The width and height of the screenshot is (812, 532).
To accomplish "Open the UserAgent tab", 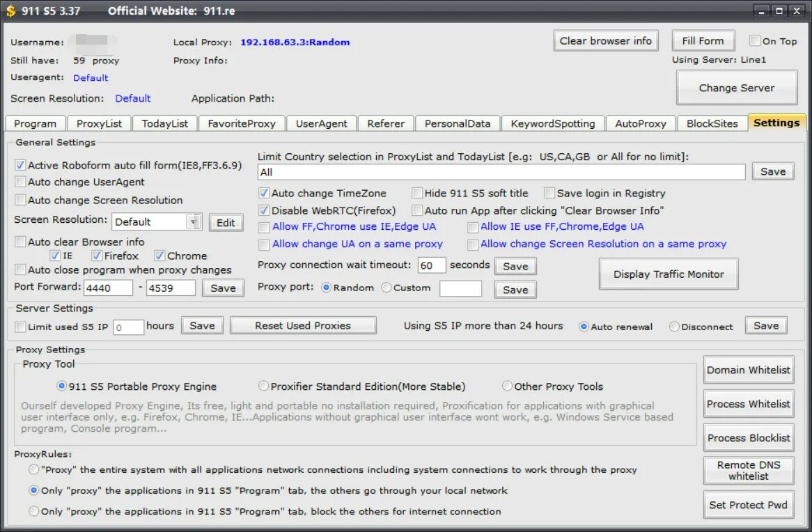I will pos(321,123).
